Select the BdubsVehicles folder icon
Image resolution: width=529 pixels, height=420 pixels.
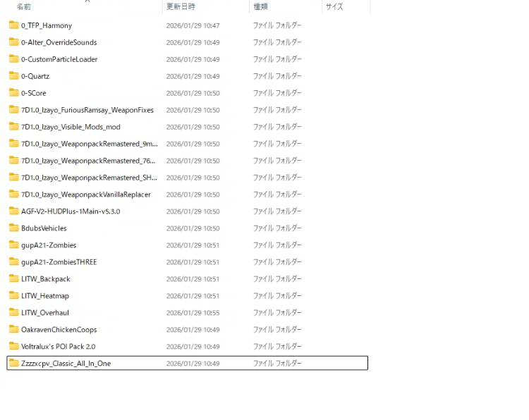click(x=14, y=228)
